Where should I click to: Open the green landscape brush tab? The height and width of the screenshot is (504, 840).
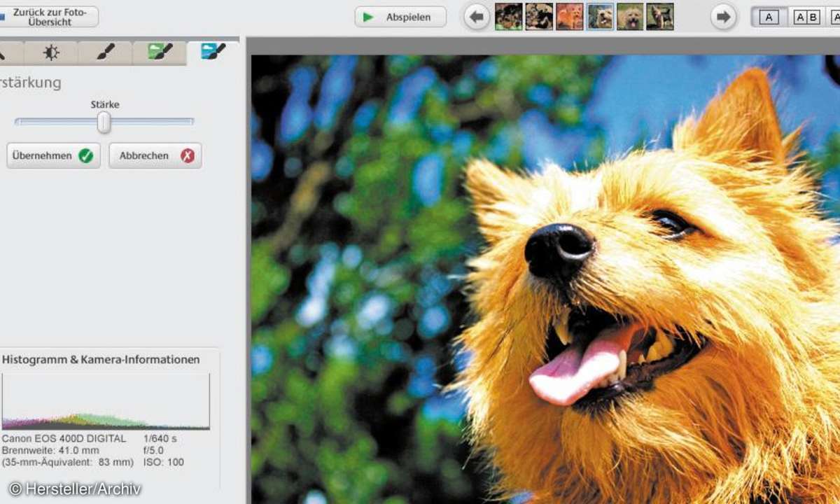(x=160, y=52)
